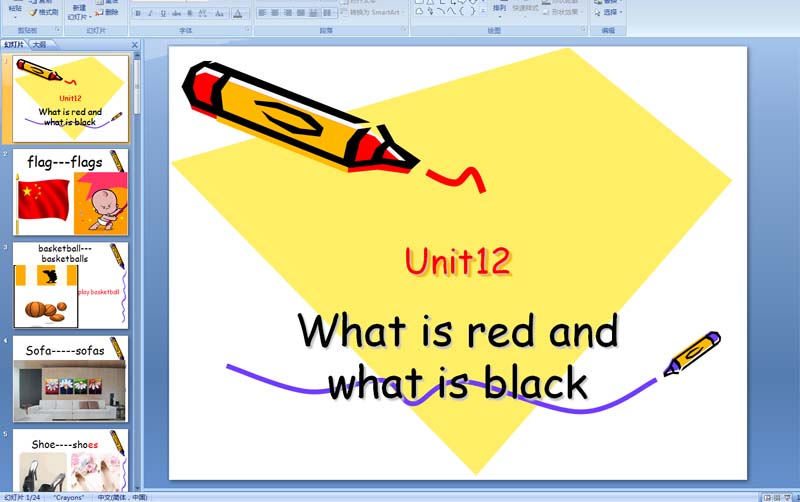
Task: Select slide 5 thumbnail Shoe----shoes
Action: click(70, 460)
